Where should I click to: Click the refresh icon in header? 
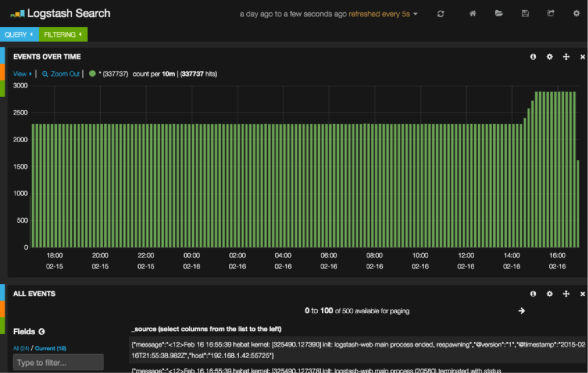441,14
